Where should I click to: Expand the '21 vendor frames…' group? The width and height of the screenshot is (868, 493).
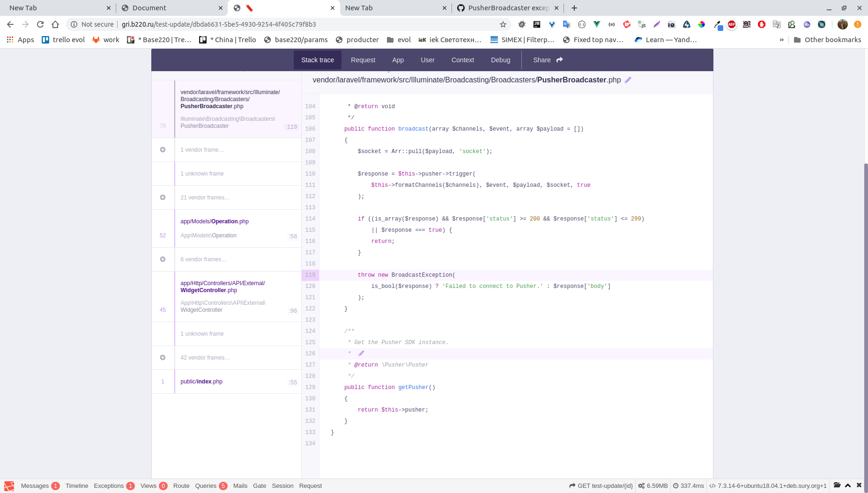pyautogui.click(x=226, y=198)
